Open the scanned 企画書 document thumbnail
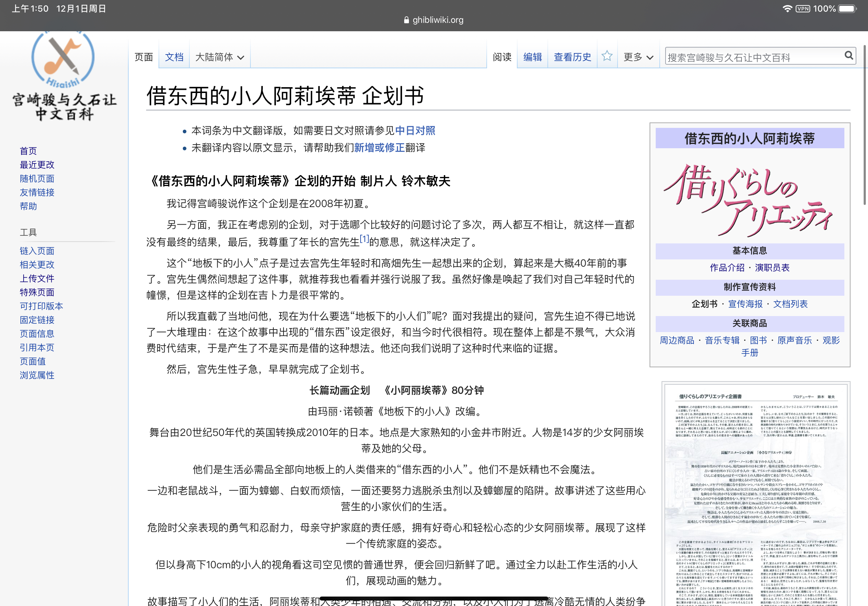868x606 pixels. (x=756, y=495)
